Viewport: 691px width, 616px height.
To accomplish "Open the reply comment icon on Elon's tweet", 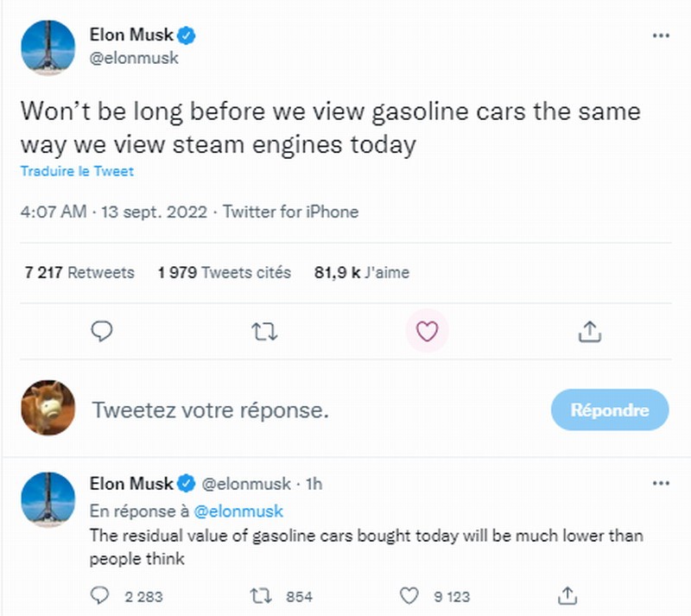I will (102, 332).
